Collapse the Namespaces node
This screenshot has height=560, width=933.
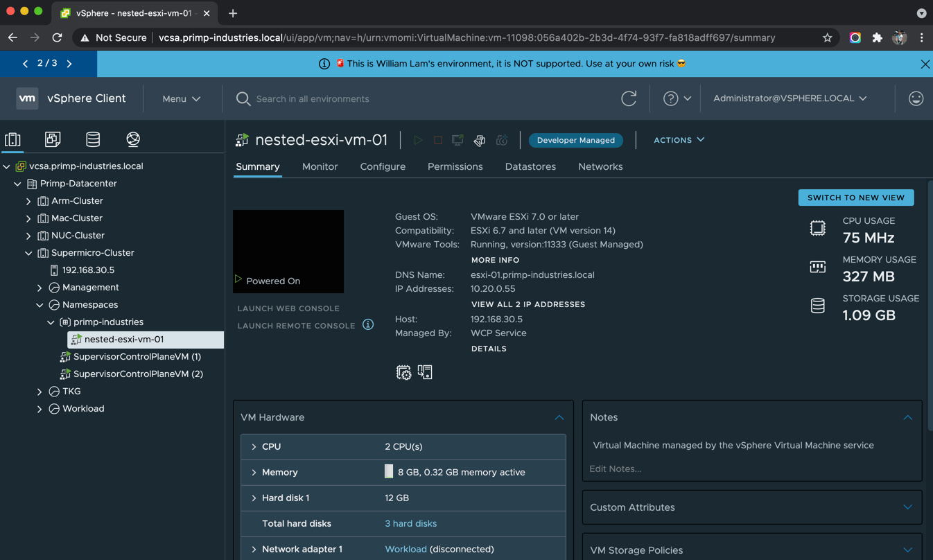tap(40, 305)
